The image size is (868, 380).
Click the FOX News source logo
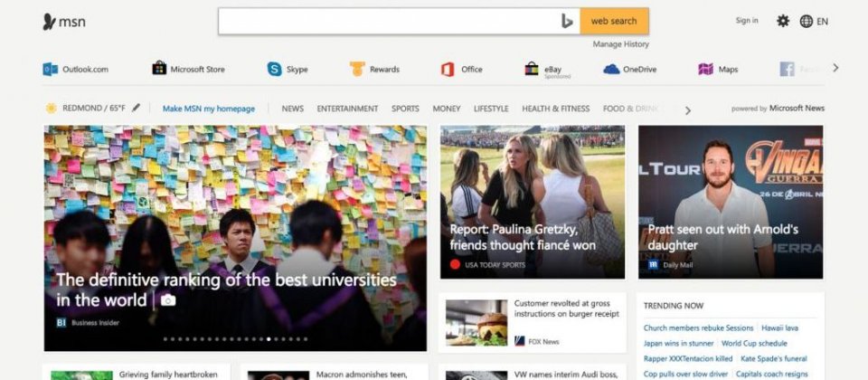[519, 341]
